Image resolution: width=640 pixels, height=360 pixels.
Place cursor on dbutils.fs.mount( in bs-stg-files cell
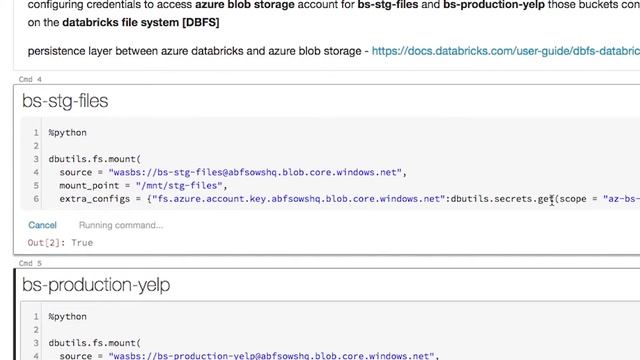[95, 159]
